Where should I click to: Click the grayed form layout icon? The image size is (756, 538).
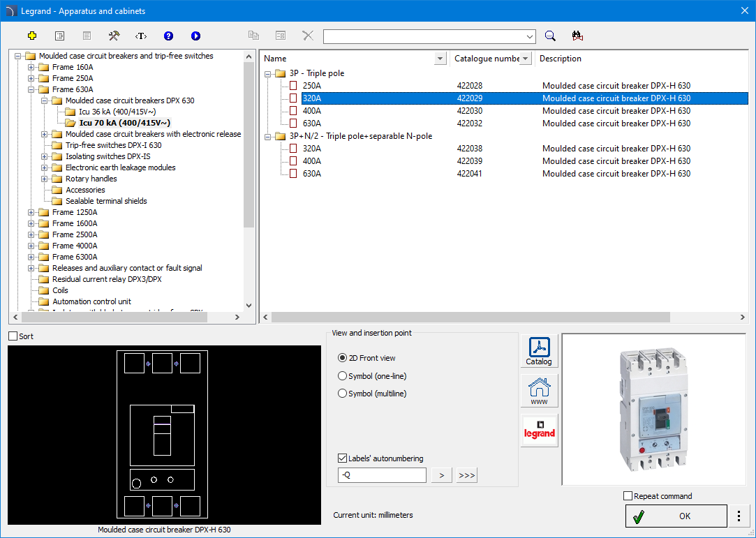tap(281, 36)
